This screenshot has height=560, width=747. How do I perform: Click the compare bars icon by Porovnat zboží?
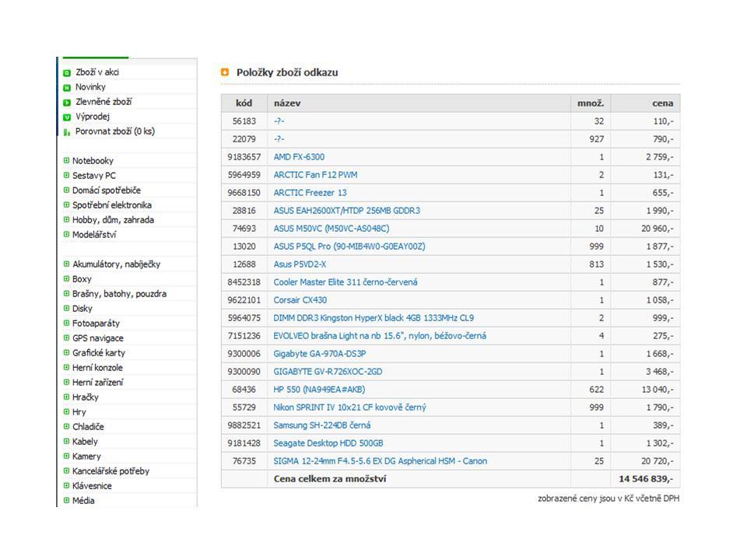[x=67, y=132]
